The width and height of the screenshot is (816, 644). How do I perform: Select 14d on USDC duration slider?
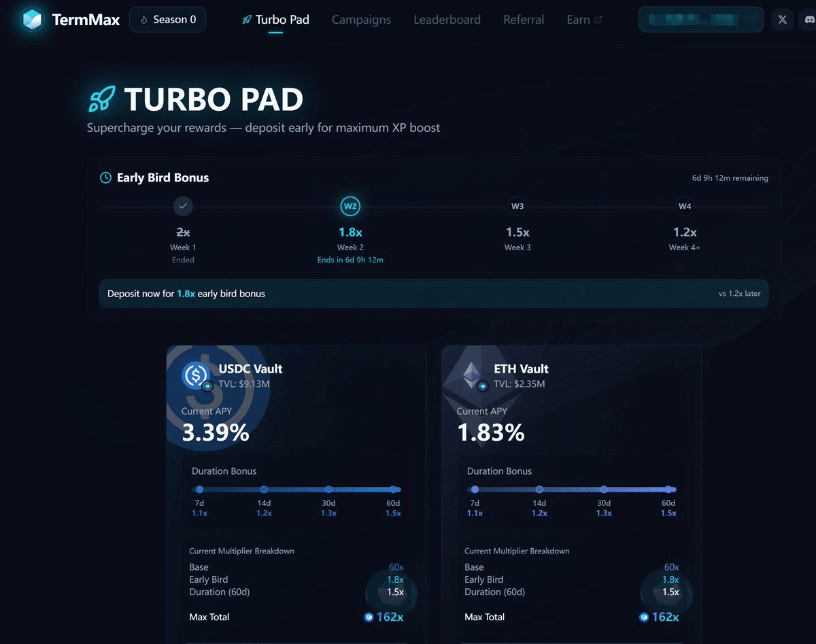click(x=264, y=490)
